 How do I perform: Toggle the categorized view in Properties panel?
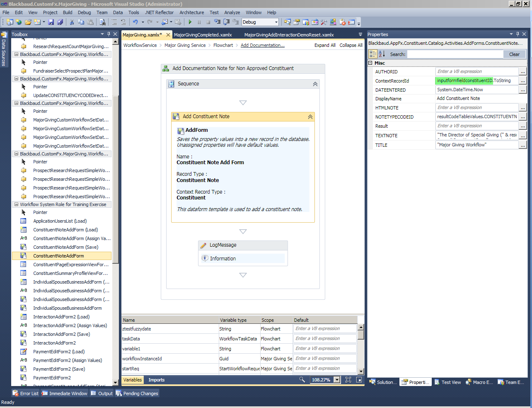tap(372, 54)
